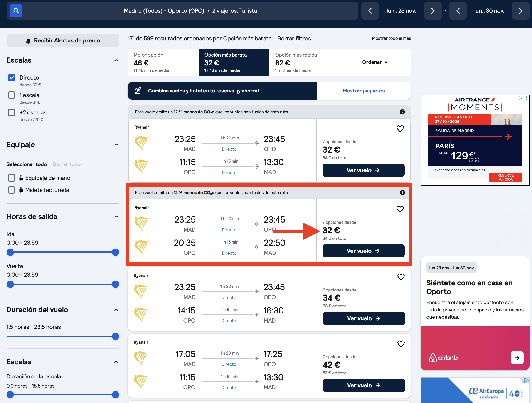This screenshot has height=403, width=532.
Task: Go to previous departure date before lun., 23 nov.
Action: (x=370, y=11)
